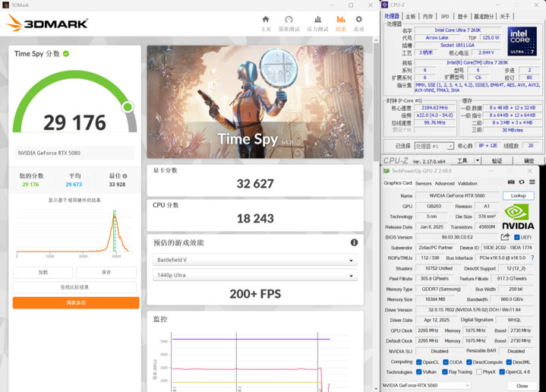Viewport: 546px width, 392px height.
Task: Click the Lookup button in GPU-Z
Action: pyautogui.click(x=518, y=195)
